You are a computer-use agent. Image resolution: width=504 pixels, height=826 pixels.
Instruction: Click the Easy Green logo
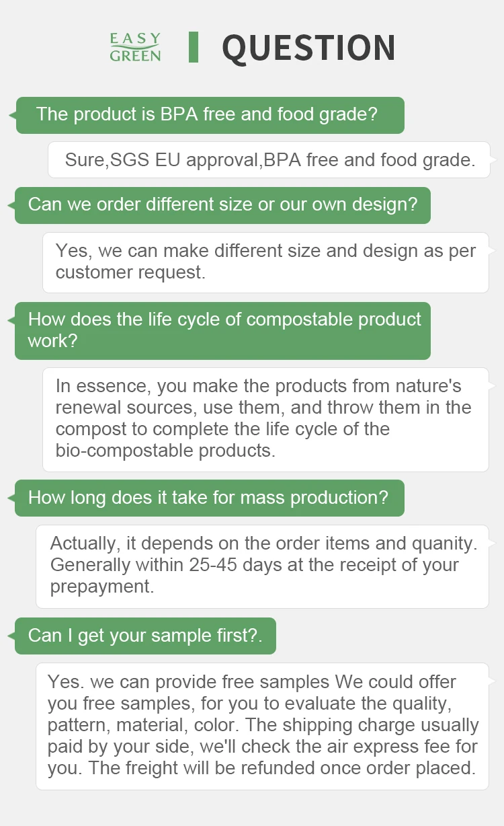click(135, 47)
